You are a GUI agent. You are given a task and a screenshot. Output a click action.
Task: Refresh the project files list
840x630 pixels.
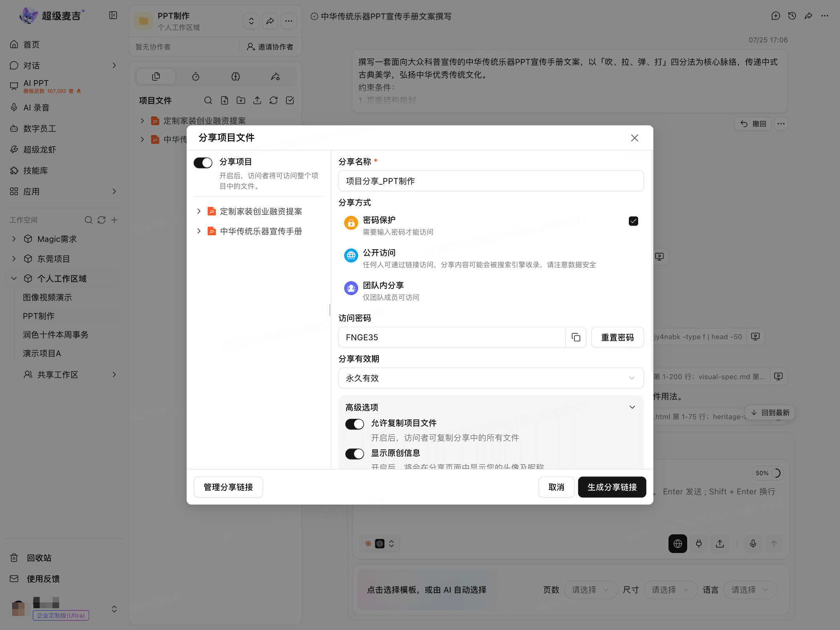coord(273,101)
